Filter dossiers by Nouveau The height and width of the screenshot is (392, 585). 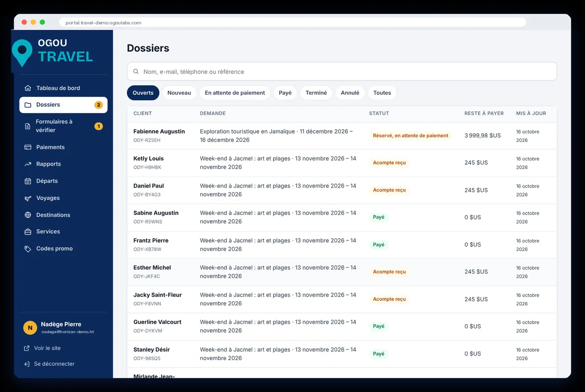[179, 93]
